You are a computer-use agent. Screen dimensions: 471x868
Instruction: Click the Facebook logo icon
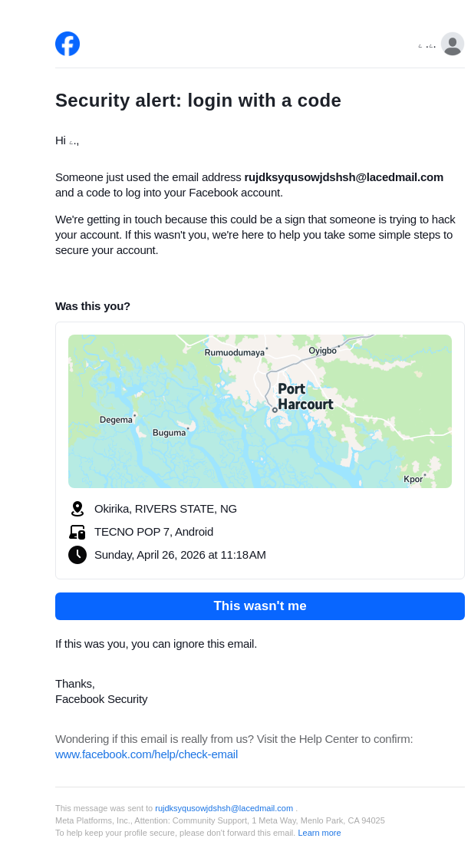pos(68,44)
